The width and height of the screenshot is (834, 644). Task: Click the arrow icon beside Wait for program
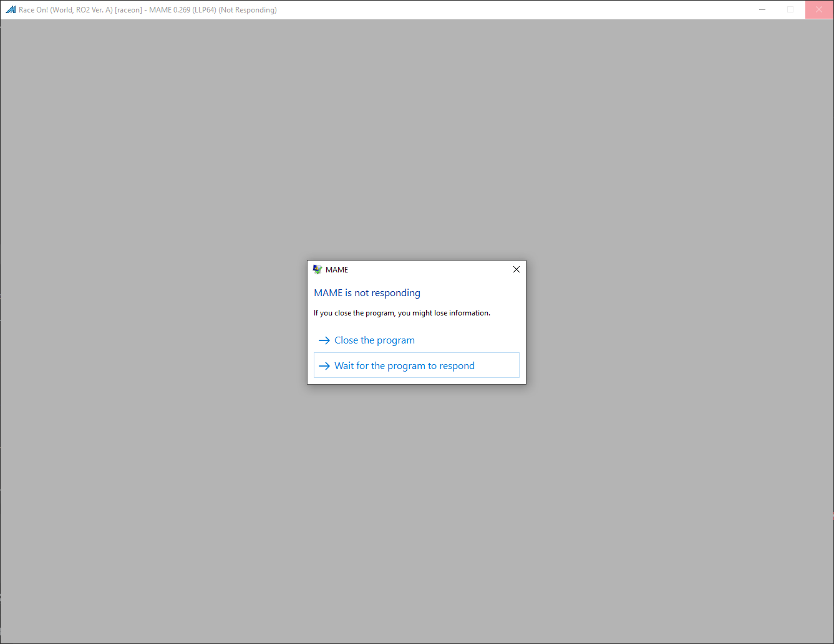pyautogui.click(x=324, y=366)
